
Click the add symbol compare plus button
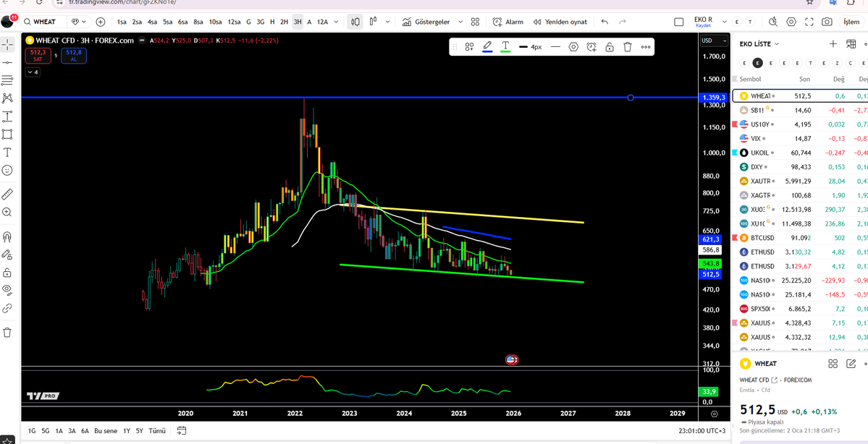click(x=100, y=22)
